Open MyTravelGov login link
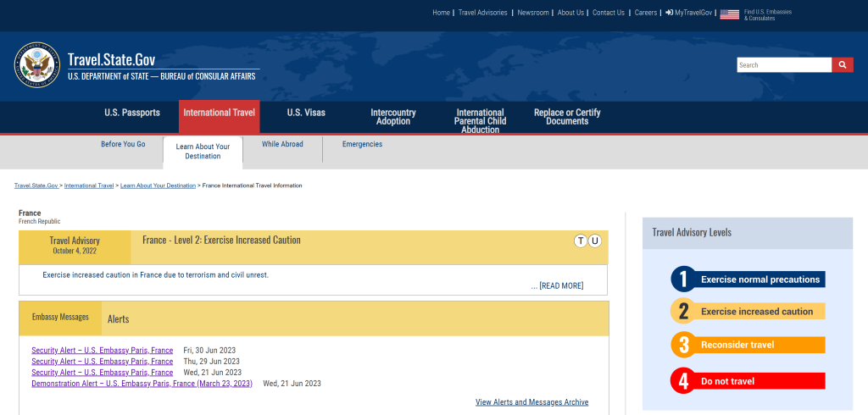The width and height of the screenshot is (868, 415). click(688, 13)
